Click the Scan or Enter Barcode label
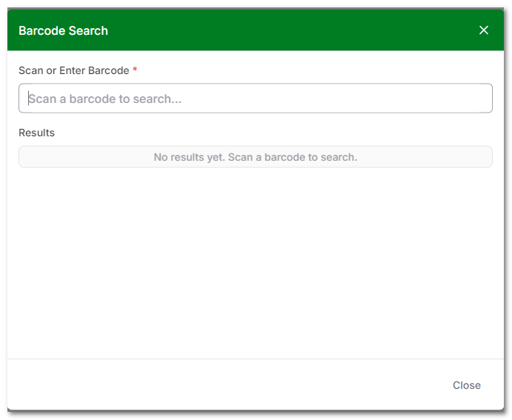Viewport: 512px width, 420px height. [73, 70]
